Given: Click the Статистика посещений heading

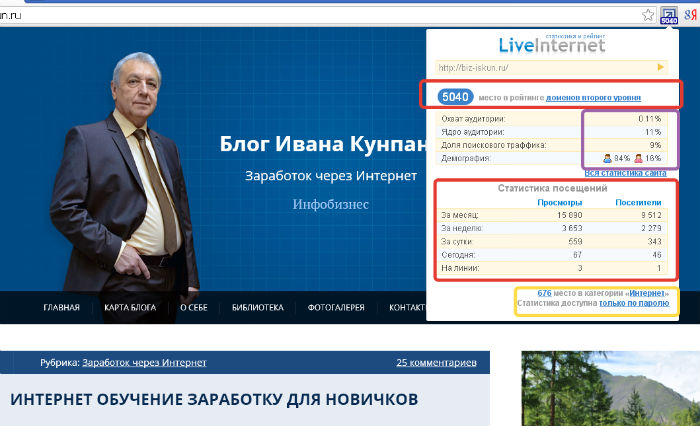Looking at the screenshot, I should coord(552,188).
